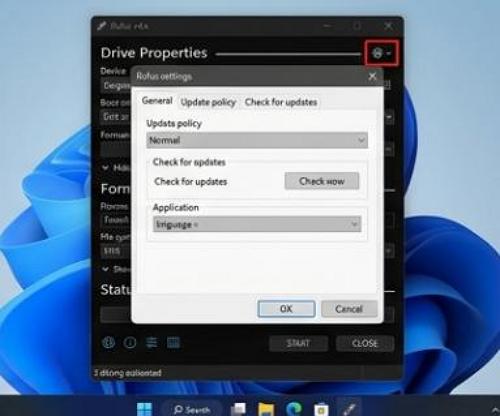Open the Application language dropdown
This screenshot has height=416, width=500.
pos(257,224)
